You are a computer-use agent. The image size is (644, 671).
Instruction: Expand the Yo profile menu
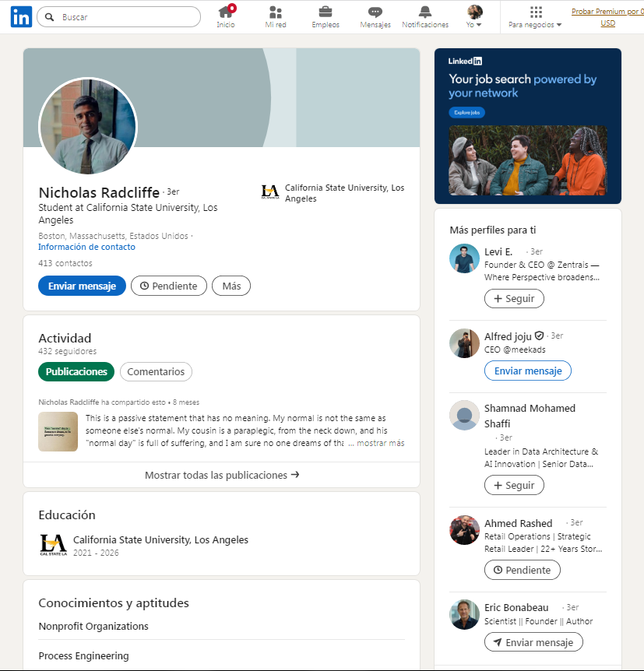[474, 16]
